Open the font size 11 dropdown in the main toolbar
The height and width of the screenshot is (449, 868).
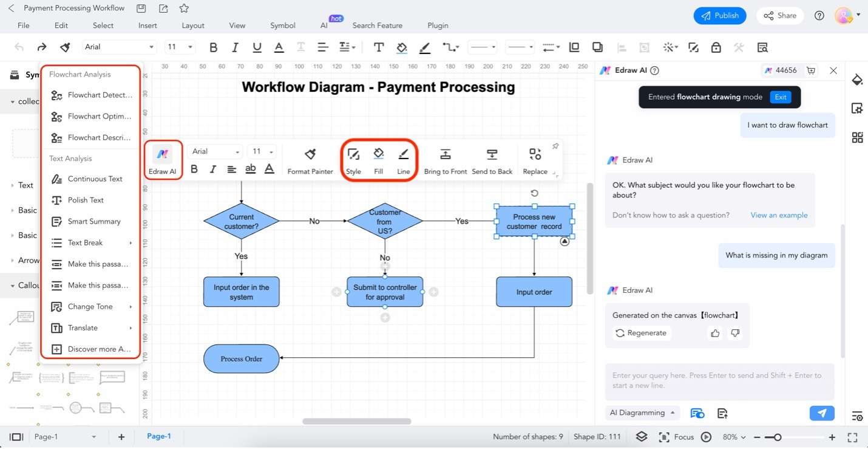click(180, 47)
